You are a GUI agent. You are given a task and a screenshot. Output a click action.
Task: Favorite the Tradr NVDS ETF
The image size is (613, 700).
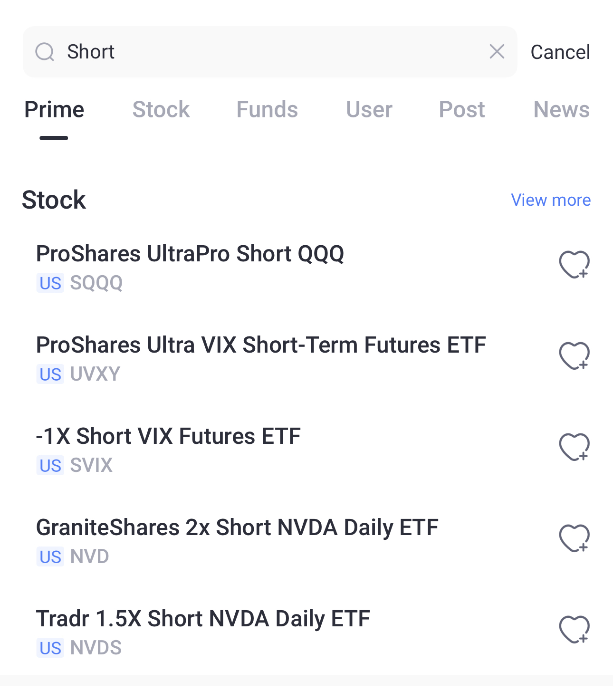(574, 629)
